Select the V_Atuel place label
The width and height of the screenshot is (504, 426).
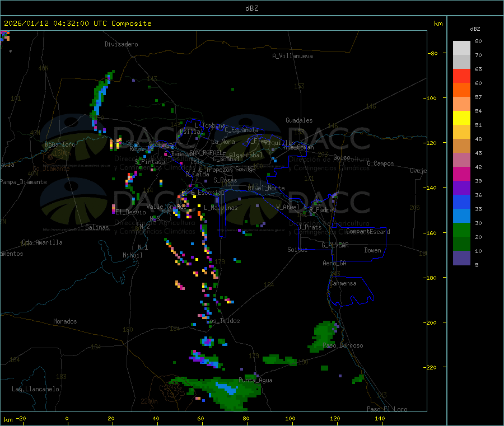(x=288, y=207)
